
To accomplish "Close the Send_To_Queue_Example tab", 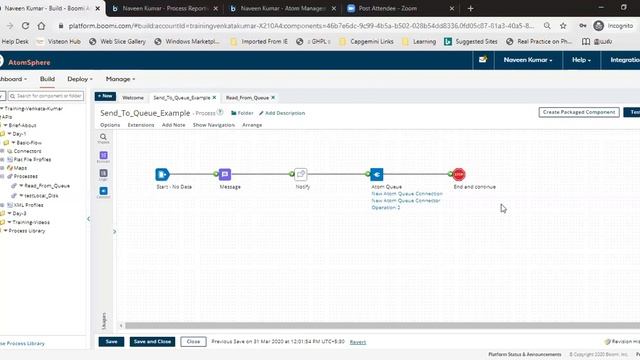I will coord(214,98).
